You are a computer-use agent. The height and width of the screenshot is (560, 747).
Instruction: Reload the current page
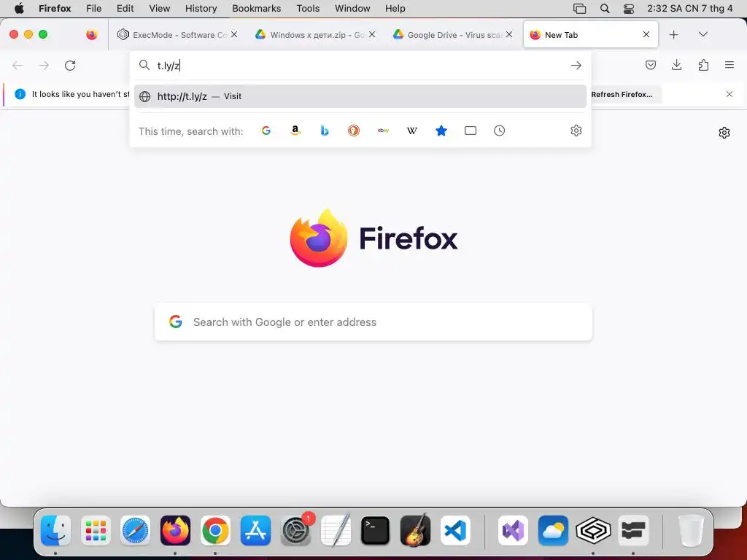(x=70, y=65)
